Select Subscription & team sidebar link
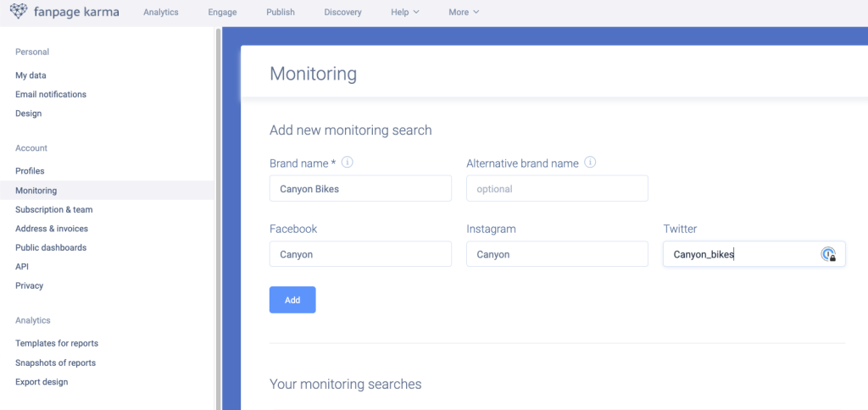Viewport: 868px width, 410px height. 54,209
